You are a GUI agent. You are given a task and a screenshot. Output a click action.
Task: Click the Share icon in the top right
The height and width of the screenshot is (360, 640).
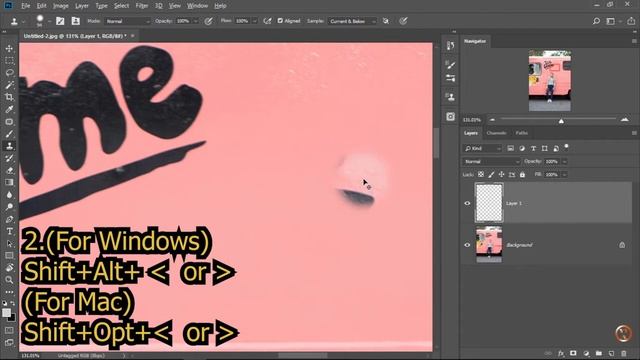coord(631,21)
